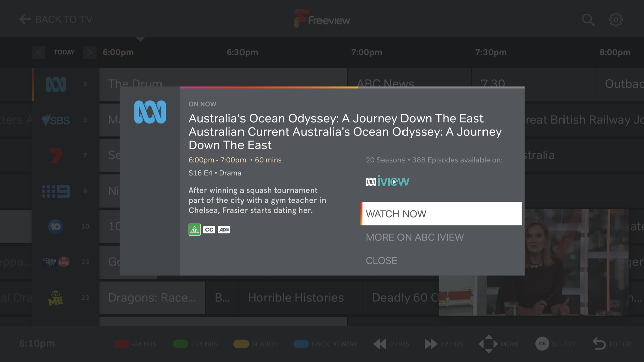Screen dimensions: 644x362
Task: Open More on ABC iview
Action: pos(415,237)
